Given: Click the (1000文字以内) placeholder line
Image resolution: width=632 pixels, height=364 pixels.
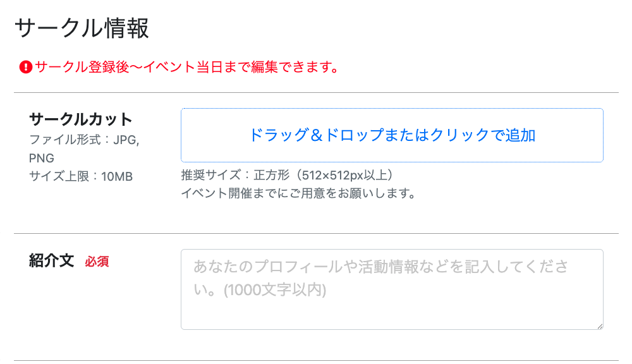Looking at the screenshot, I should (275, 290).
